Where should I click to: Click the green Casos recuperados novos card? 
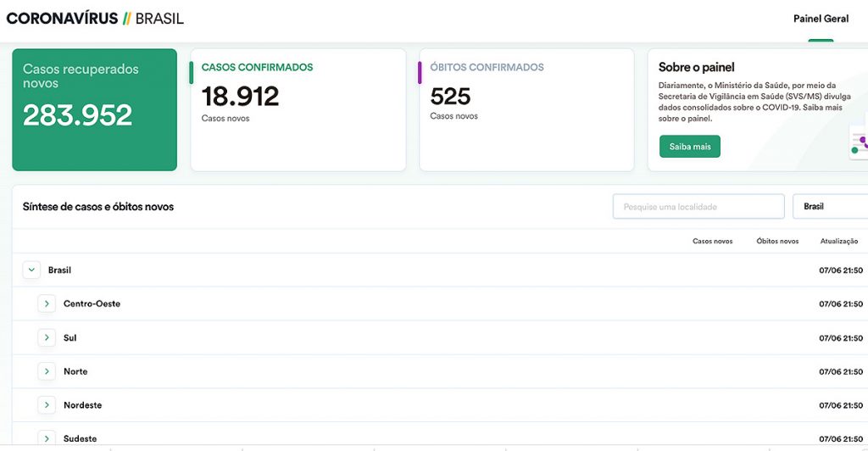tap(94, 109)
